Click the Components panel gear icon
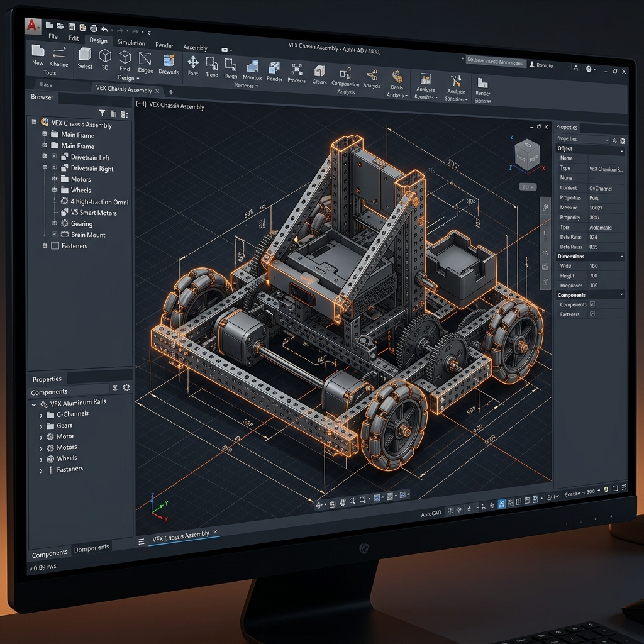 coord(126,387)
